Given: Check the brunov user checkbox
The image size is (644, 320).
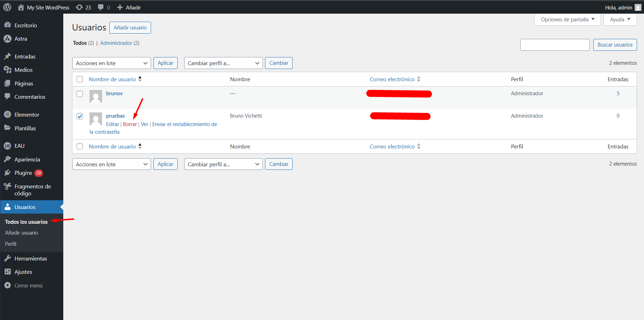Looking at the screenshot, I should point(80,94).
